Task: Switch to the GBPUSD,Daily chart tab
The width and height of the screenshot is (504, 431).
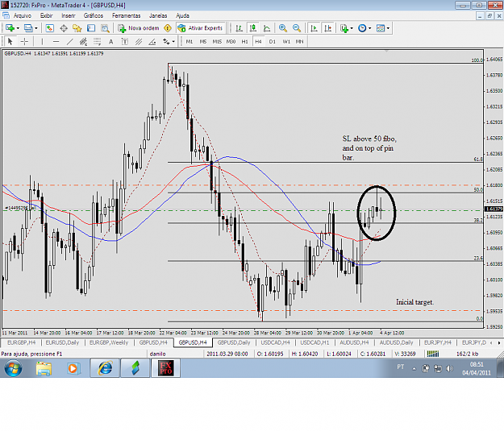Action: pos(234,342)
